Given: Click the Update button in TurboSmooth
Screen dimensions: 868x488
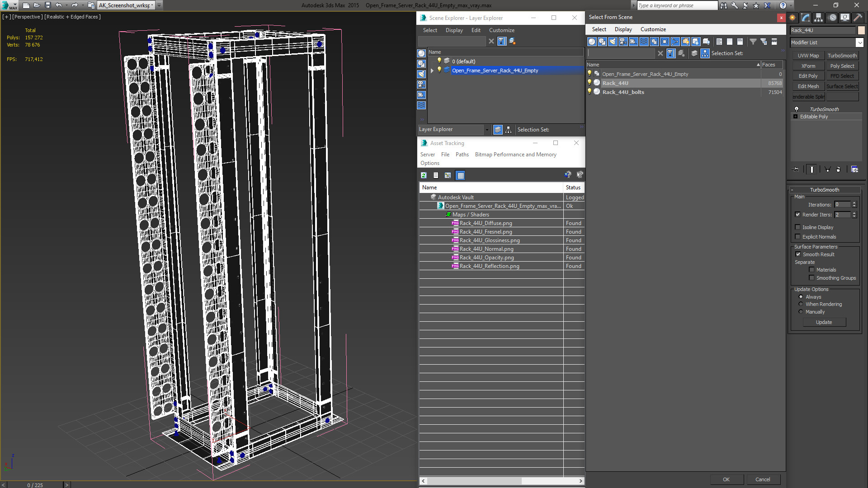Looking at the screenshot, I should [x=824, y=322].
